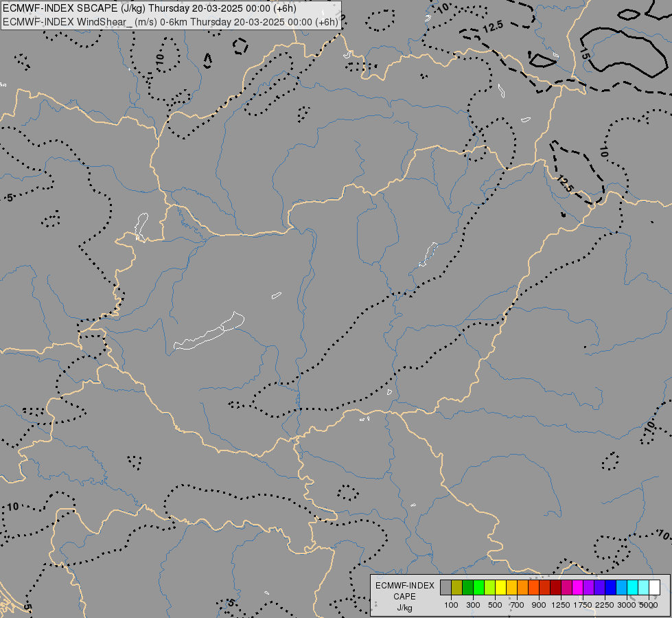
Task: Click the bright magenta legend swatch
Action: click(x=577, y=587)
